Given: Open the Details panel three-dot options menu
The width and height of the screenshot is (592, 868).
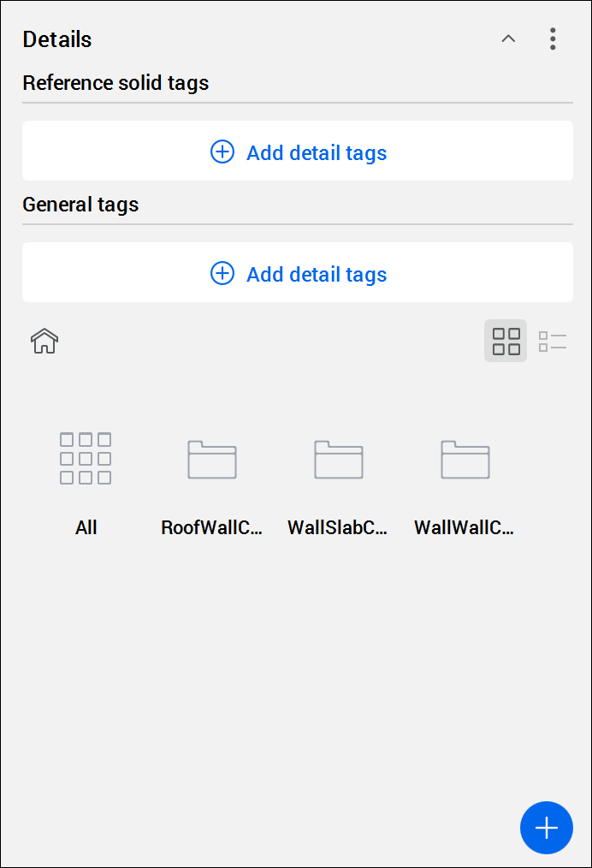Looking at the screenshot, I should coord(553,39).
